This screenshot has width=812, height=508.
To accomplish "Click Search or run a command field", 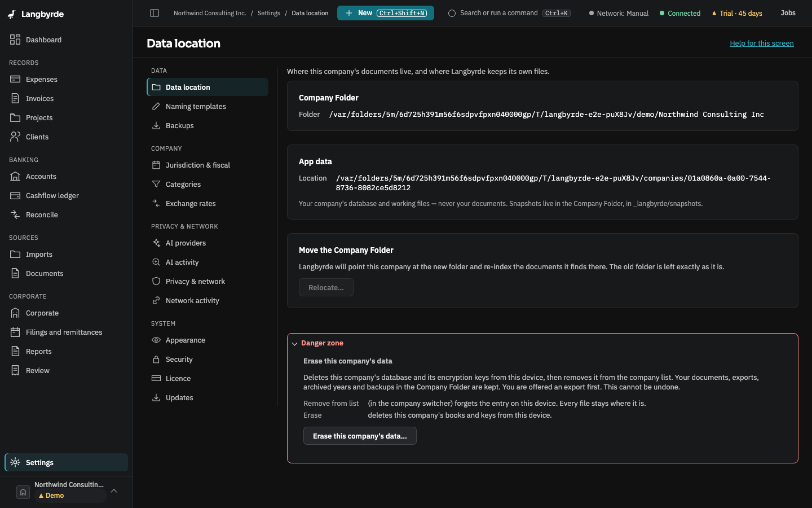I will tap(509, 13).
